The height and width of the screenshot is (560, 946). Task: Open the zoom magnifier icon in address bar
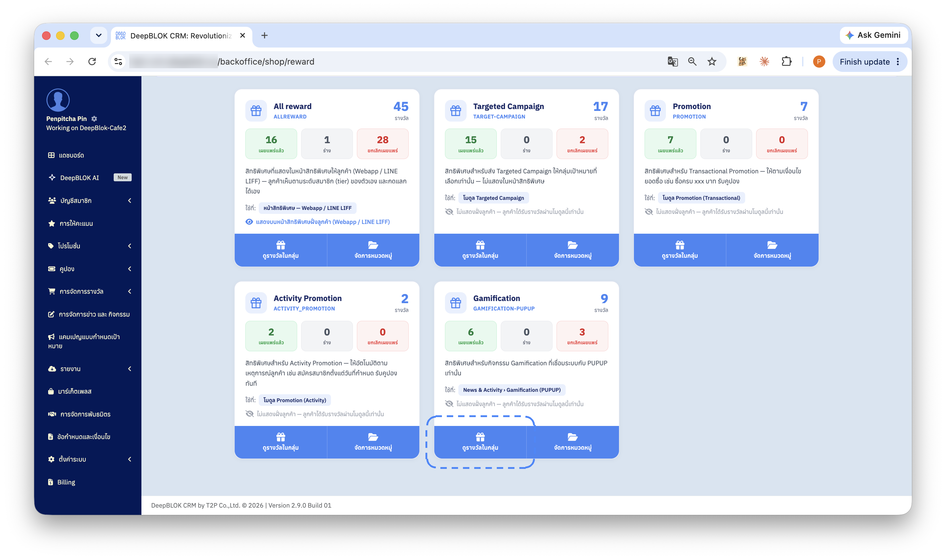tap(692, 62)
